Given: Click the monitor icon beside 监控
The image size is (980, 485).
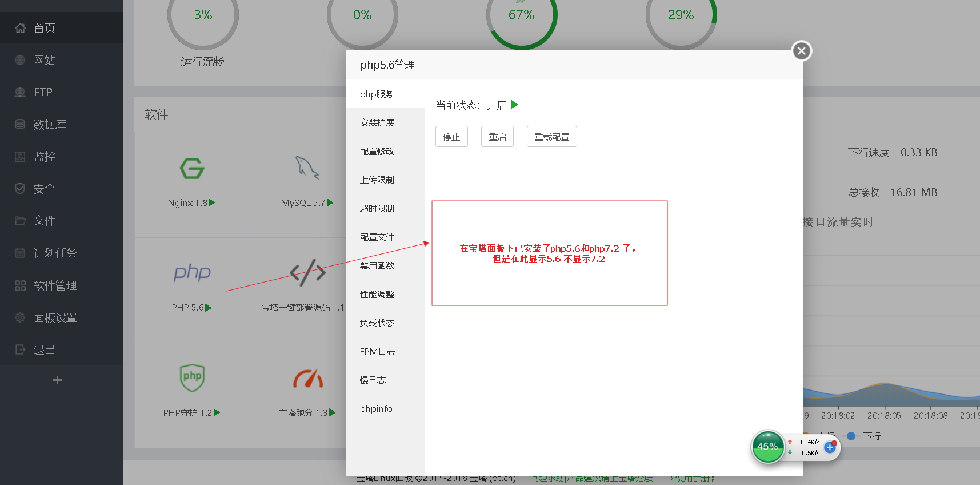Looking at the screenshot, I should tap(21, 157).
